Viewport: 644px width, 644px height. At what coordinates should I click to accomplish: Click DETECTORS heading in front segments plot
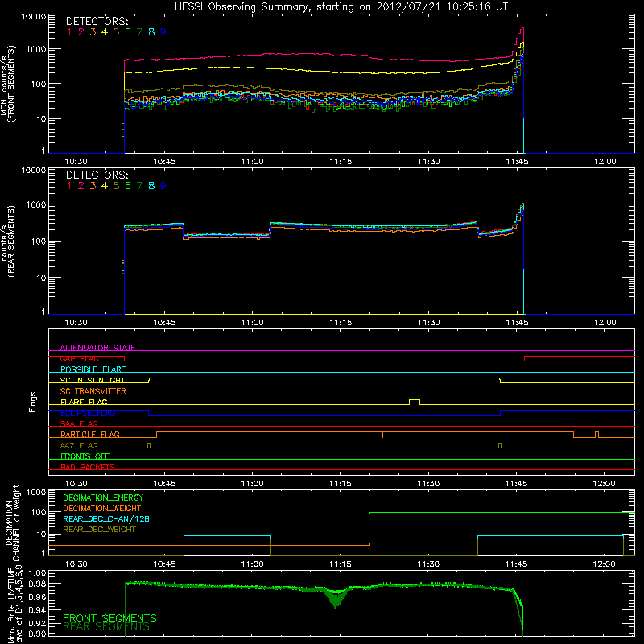97,21
